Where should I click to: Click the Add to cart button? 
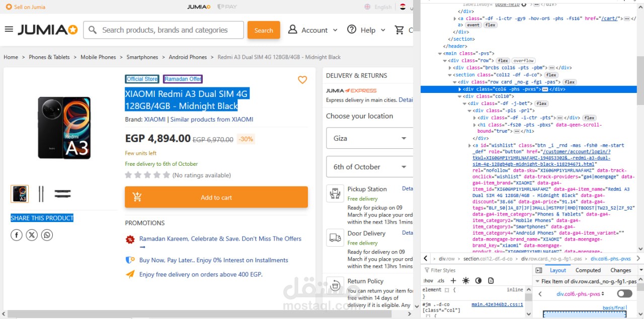pos(216,197)
